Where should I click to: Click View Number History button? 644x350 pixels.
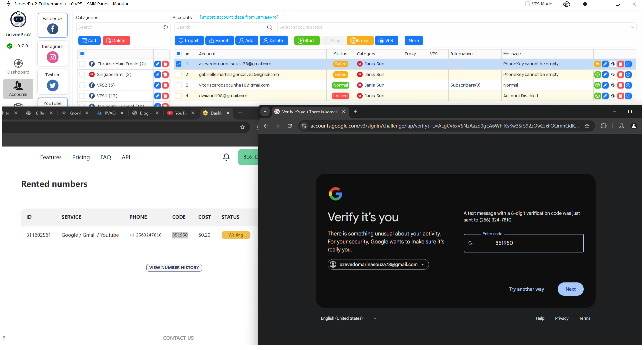coord(174,268)
